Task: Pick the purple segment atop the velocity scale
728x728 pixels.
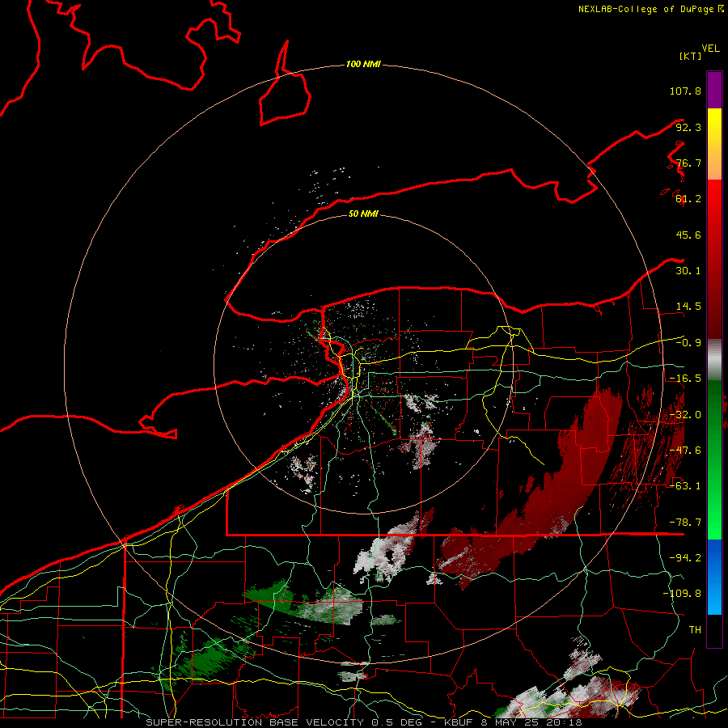Action: tap(714, 90)
